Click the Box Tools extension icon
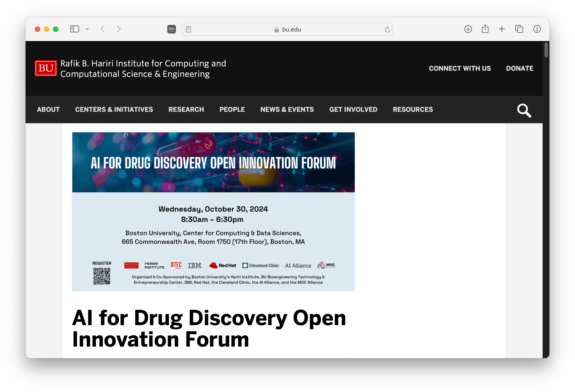The height and width of the screenshot is (392, 575). [171, 29]
